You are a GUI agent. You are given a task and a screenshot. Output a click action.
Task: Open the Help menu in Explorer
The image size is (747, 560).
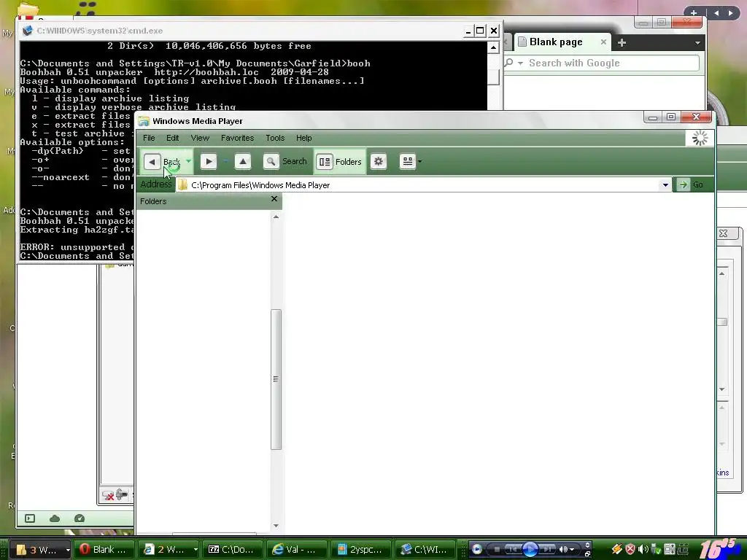click(x=304, y=138)
